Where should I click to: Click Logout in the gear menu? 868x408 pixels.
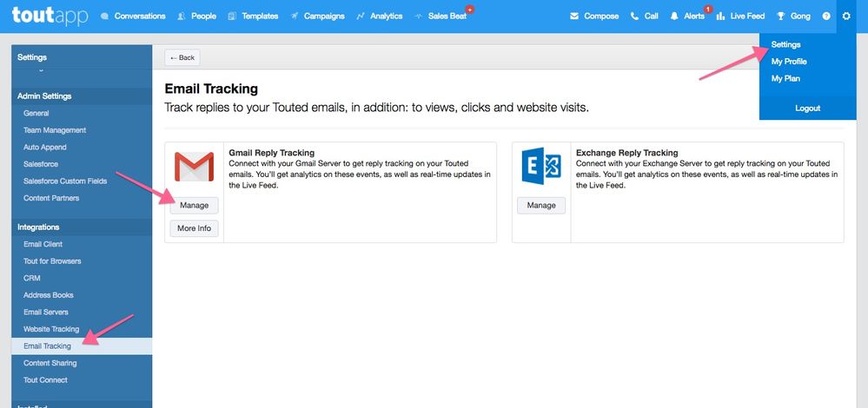tap(807, 109)
